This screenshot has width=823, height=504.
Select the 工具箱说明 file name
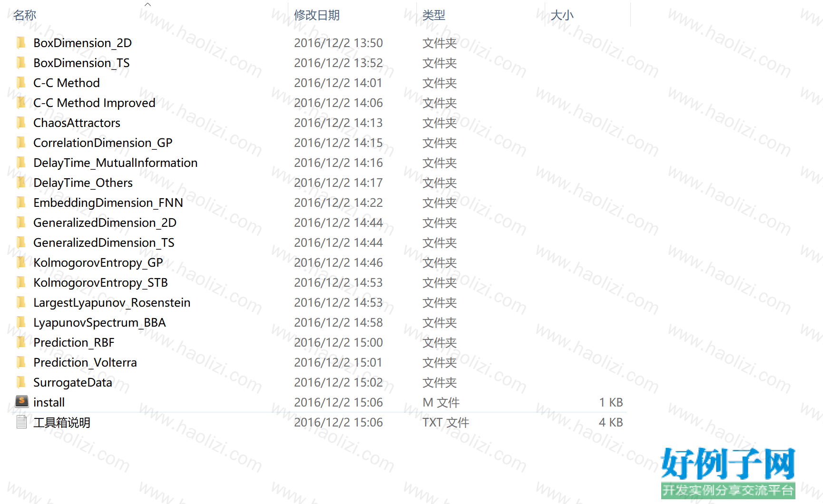click(62, 422)
